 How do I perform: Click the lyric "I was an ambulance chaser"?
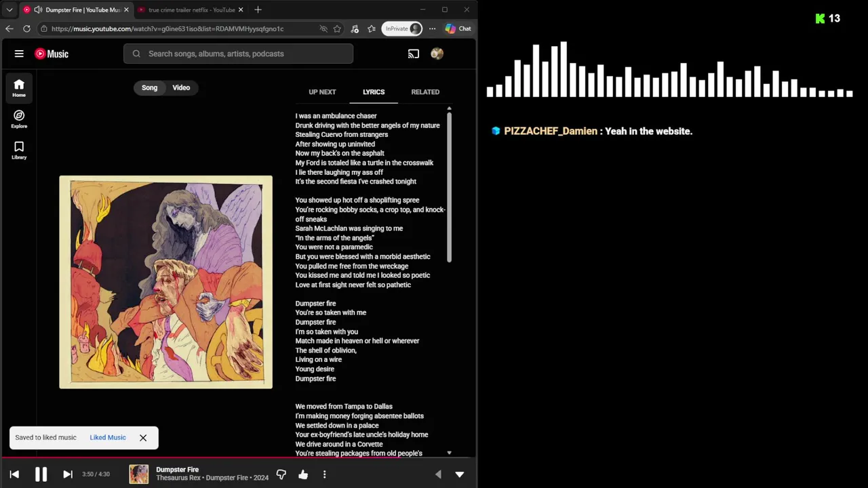(336, 116)
